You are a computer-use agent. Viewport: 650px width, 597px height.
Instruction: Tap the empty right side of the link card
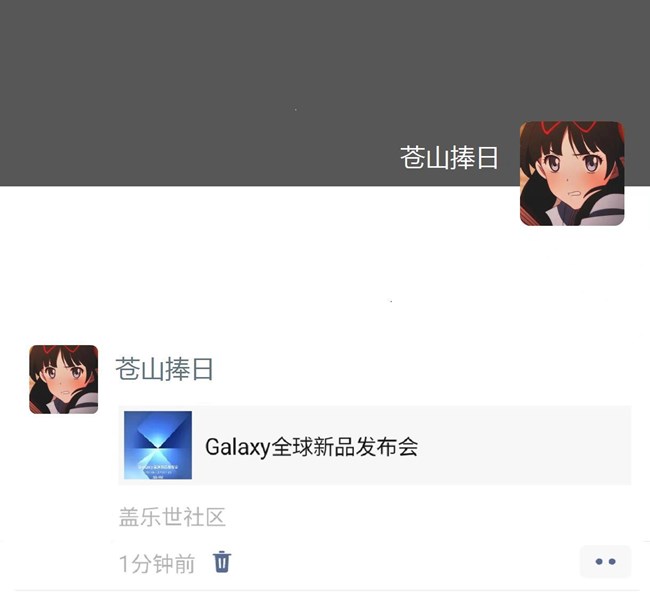click(524, 445)
